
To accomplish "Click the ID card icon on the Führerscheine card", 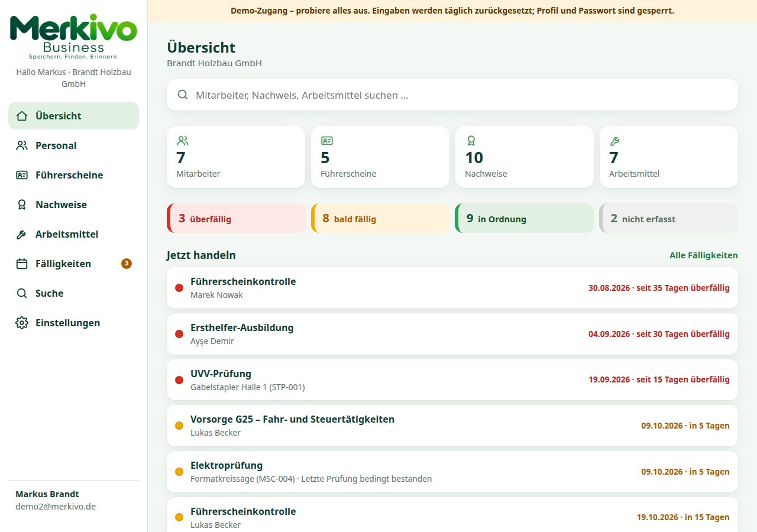I will [x=326, y=141].
